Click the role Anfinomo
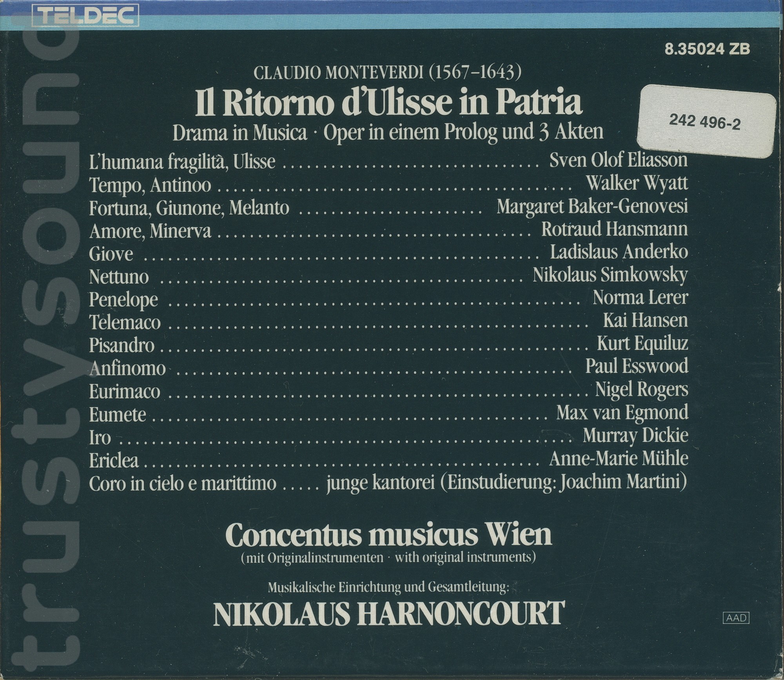 click(x=127, y=369)
